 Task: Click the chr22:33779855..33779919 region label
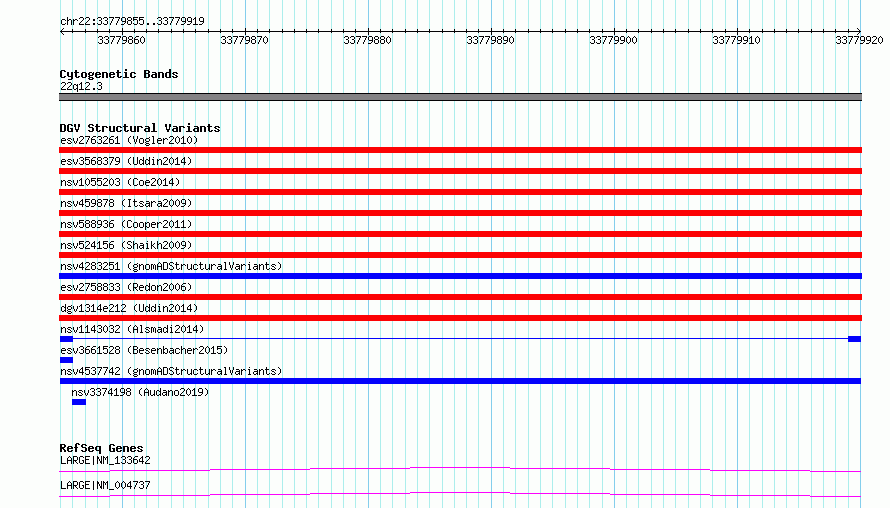132,21
